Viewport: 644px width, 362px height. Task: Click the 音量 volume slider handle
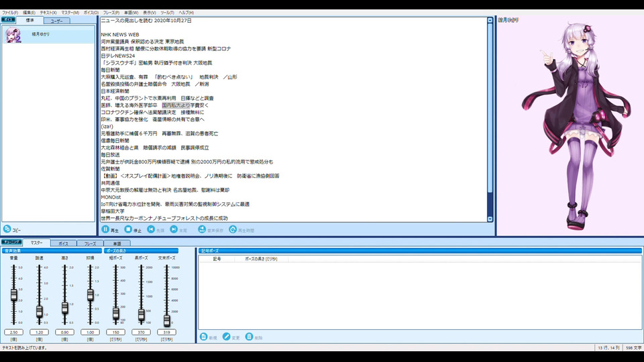coord(13,295)
